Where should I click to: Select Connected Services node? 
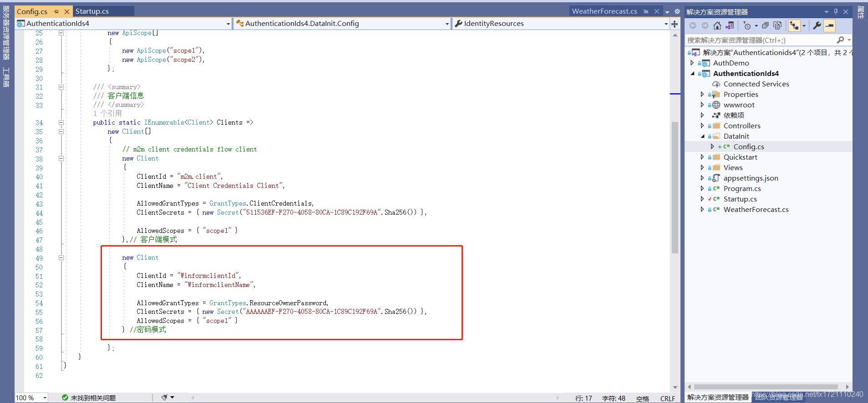point(756,84)
